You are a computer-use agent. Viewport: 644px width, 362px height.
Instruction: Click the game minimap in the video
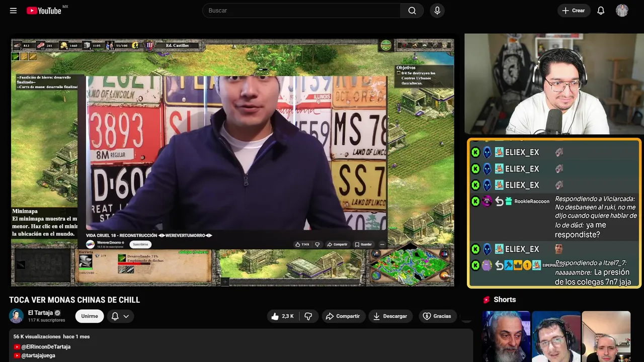click(x=410, y=264)
